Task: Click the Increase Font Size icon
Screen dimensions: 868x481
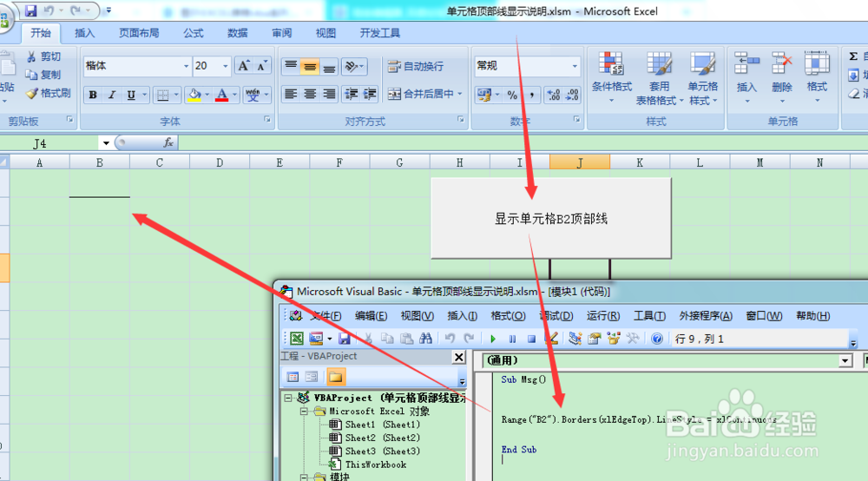Action: (244, 66)
